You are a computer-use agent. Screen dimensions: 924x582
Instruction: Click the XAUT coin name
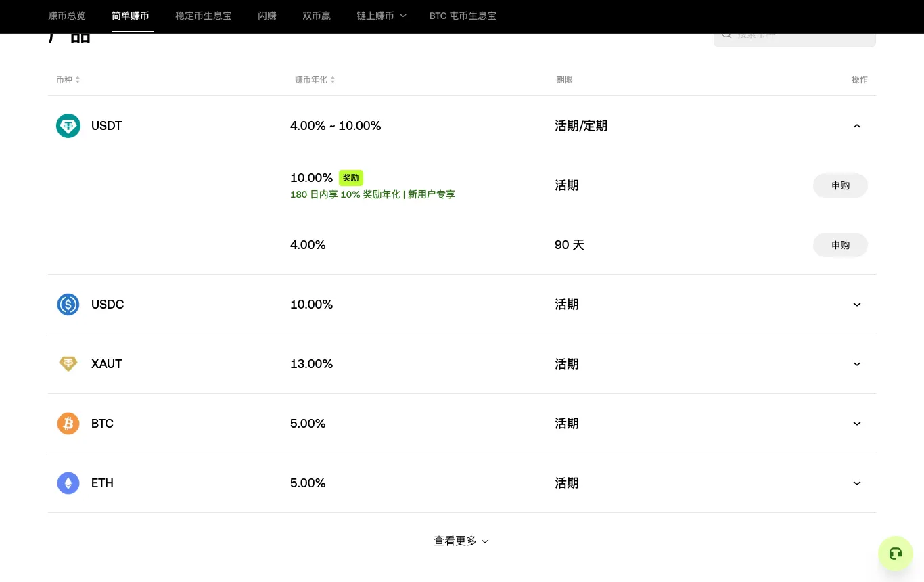tap(107, 364)
